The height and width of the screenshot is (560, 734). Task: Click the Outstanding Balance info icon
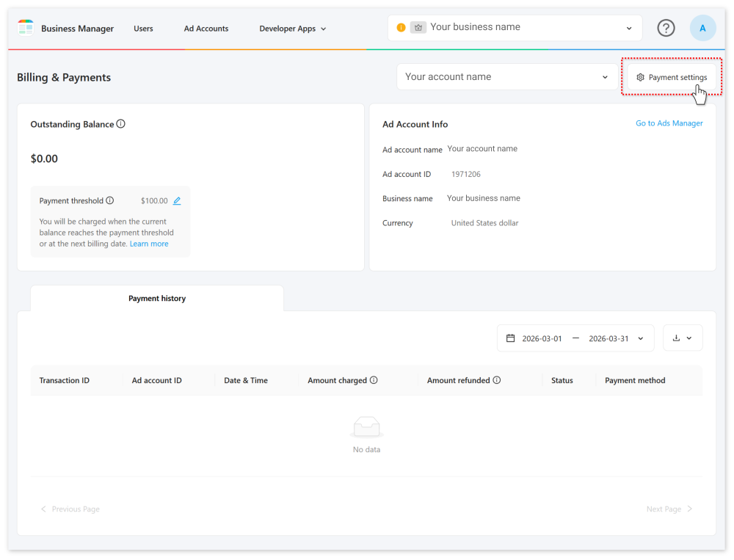(x=121, y=124)
